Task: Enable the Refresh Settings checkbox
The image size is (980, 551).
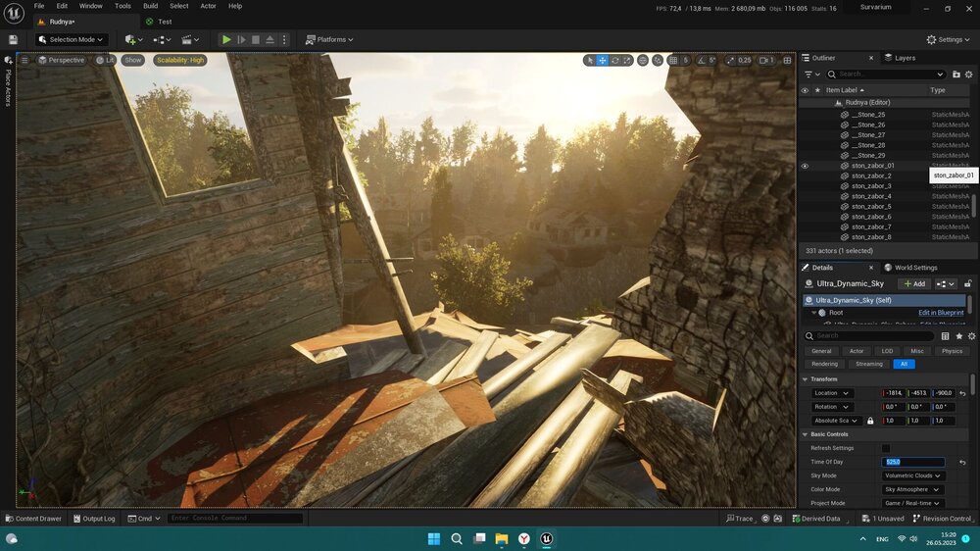Action: (x=886, y=448)
